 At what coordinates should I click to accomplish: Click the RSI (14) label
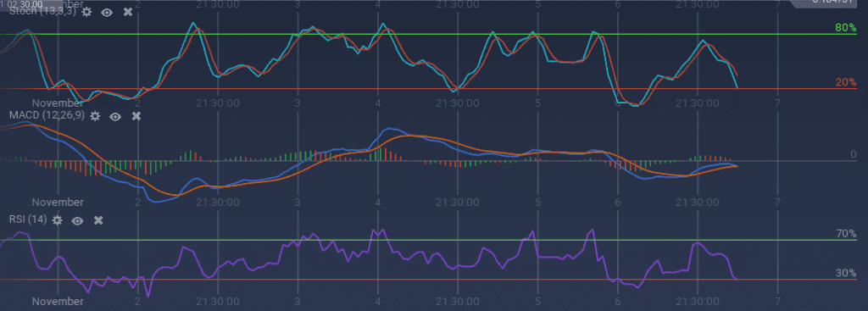(28, 219)
